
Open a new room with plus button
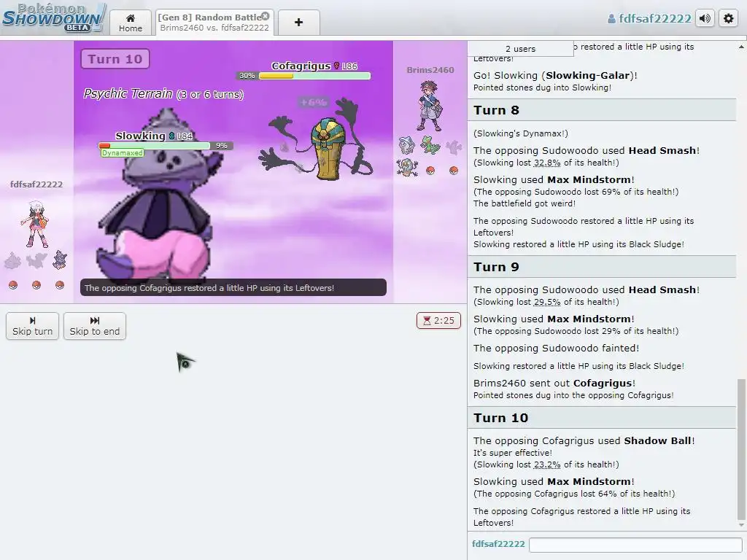[x=298, y=23]
